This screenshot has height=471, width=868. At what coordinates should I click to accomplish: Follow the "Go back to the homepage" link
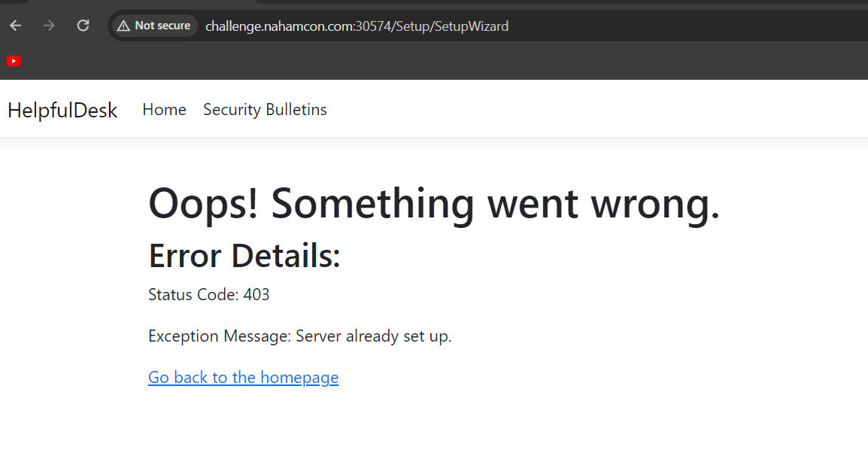tap(243, 377)
